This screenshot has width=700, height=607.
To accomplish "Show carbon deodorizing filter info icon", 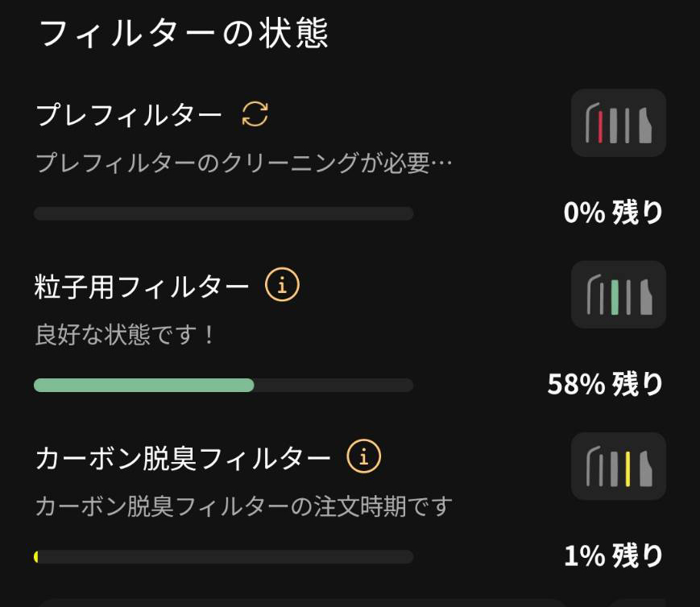I will coord(363,457).
